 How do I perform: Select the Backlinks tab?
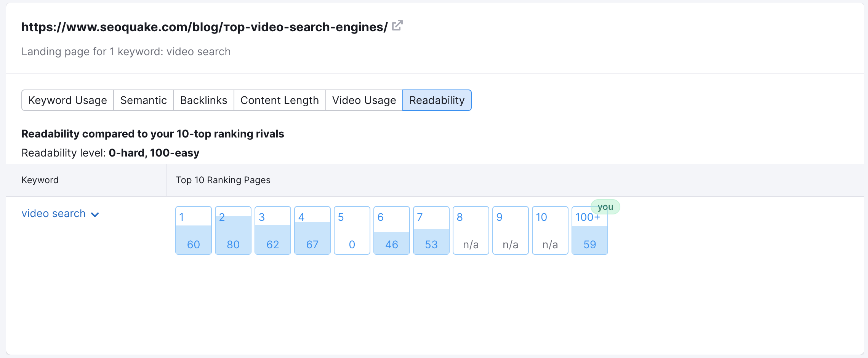coord(203,100)
